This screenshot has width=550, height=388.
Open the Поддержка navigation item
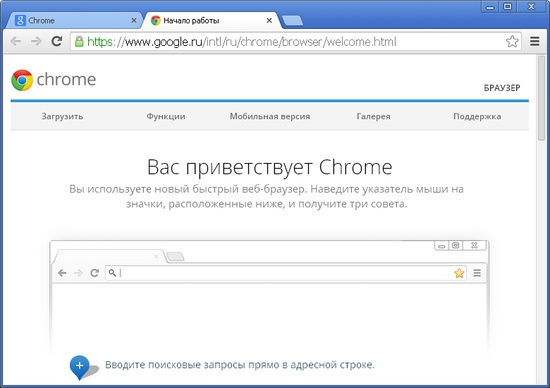[x=477, y=116]
